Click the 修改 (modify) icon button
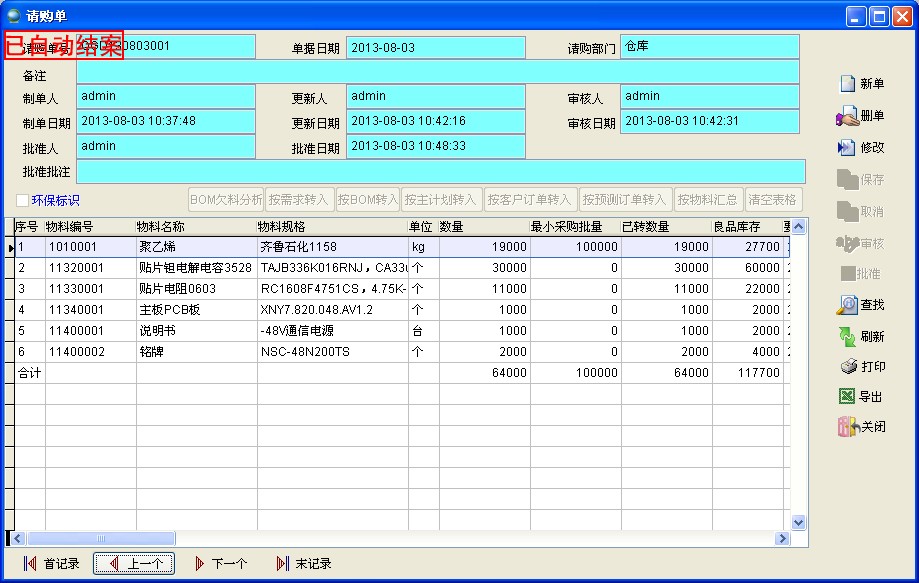Image resolution: width=919 pixels, height=583 pixels. point(861,148)
